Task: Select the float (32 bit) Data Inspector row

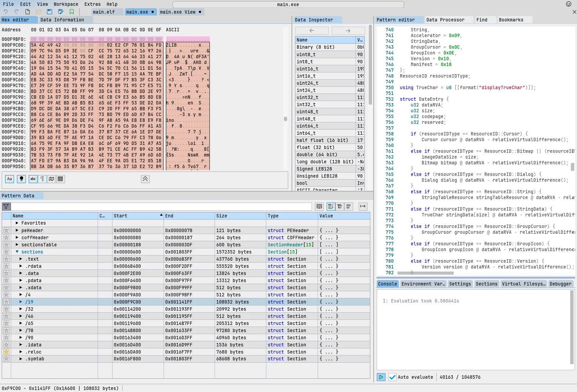Action: (x=330, y=147)
